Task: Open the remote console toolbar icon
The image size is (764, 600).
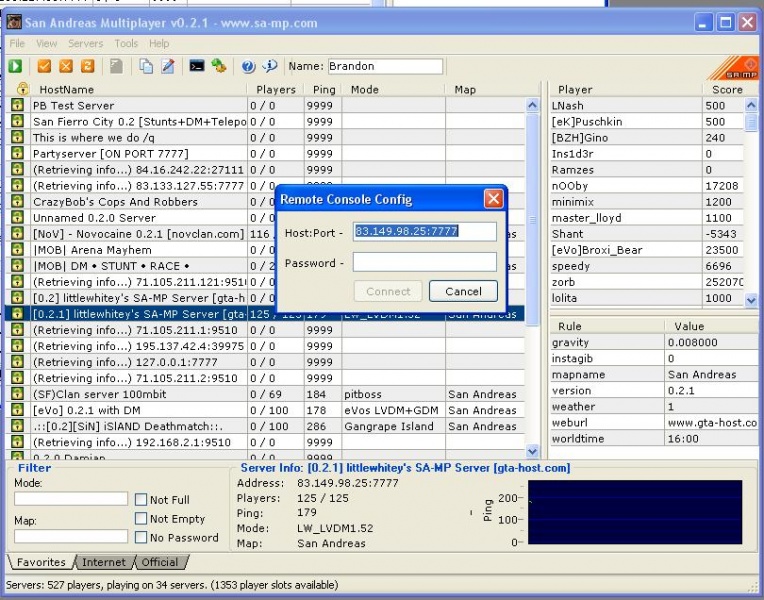Action: 197,67
